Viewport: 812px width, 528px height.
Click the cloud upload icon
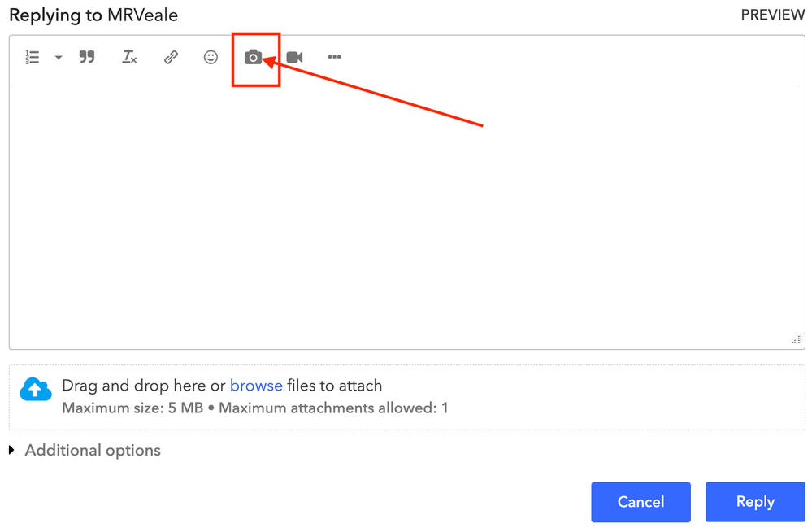[x=35, y=390]
